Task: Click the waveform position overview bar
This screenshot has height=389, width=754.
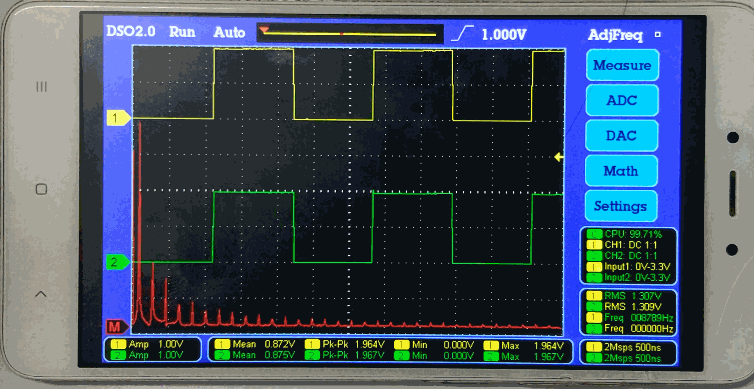Action: 350,33
